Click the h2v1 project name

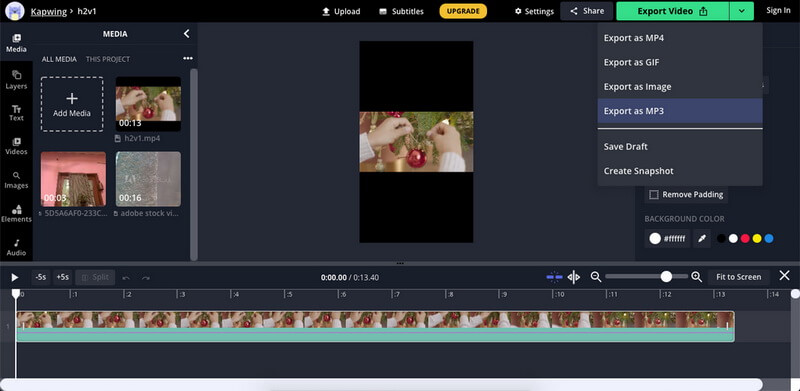coord(87,11)
